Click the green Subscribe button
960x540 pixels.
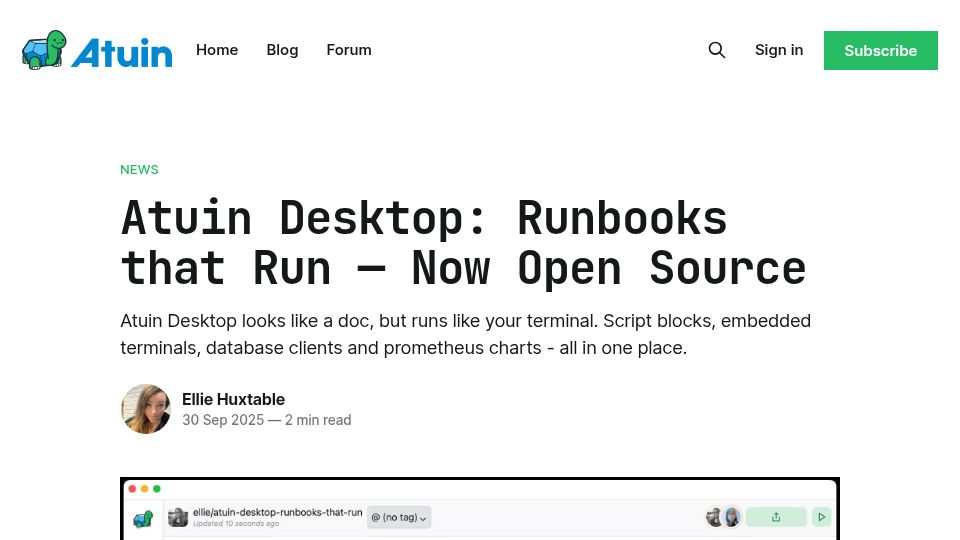(x=880, y=50)
